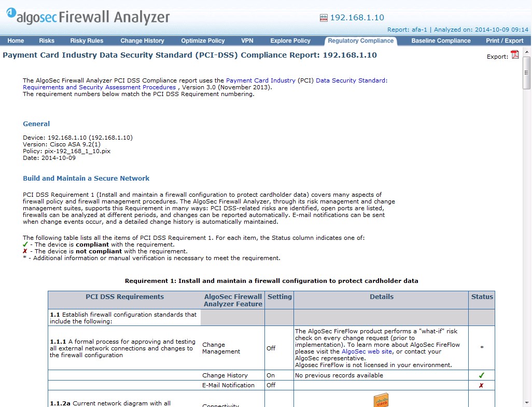Screen dimensions: 532x407
Task: Click the asterisk status for Change Management
Action: click(x=482, y=348)
